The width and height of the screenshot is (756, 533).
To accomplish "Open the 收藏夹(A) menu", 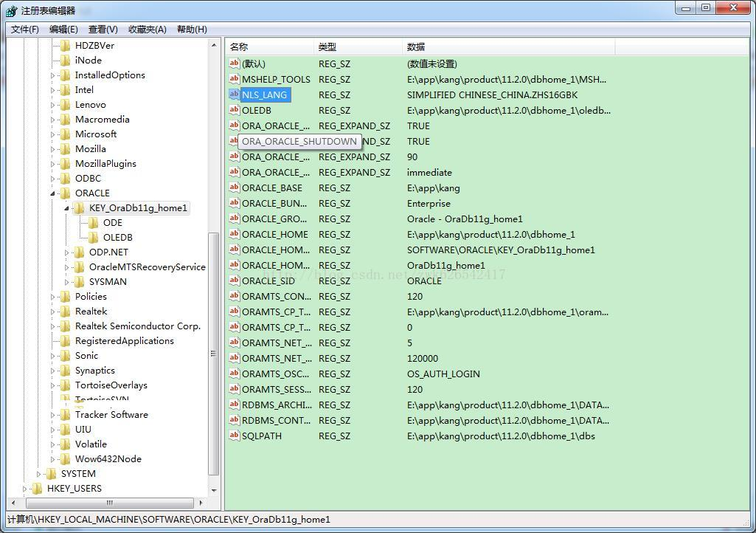I will pyautogui.click(x=147, y=30).
